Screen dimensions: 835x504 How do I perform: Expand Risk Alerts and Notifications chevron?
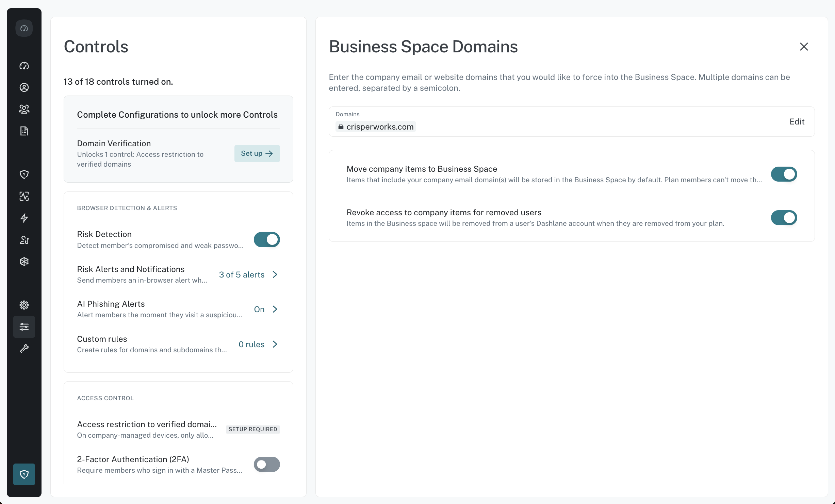click(275, 274)
